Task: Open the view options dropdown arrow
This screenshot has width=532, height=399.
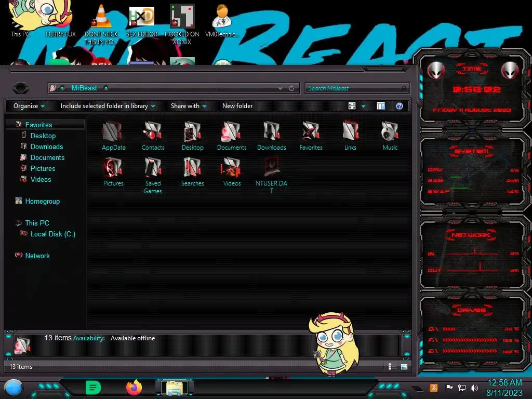Action: [363, 106]
